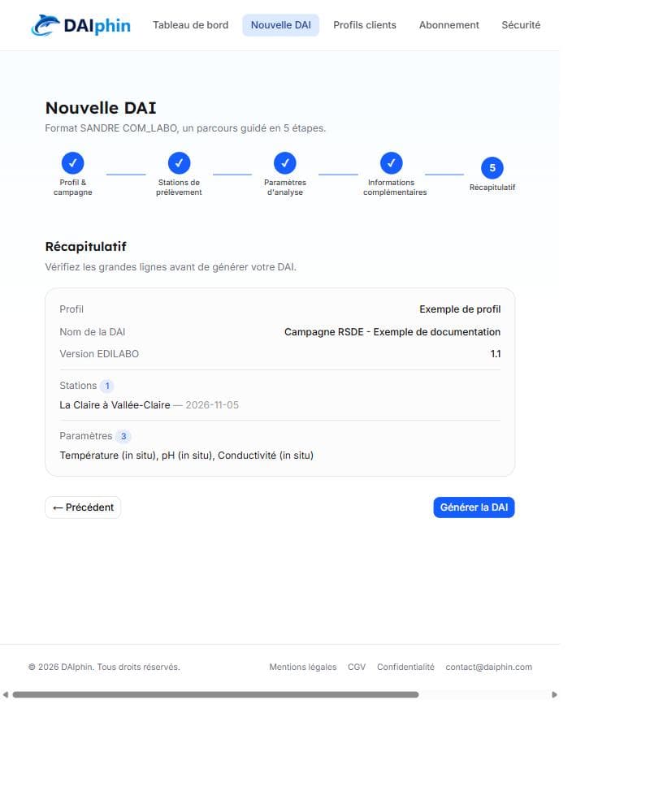Select the Nouvelle DAI nav item
Screen dimensions: 650x812
(281, 25)
